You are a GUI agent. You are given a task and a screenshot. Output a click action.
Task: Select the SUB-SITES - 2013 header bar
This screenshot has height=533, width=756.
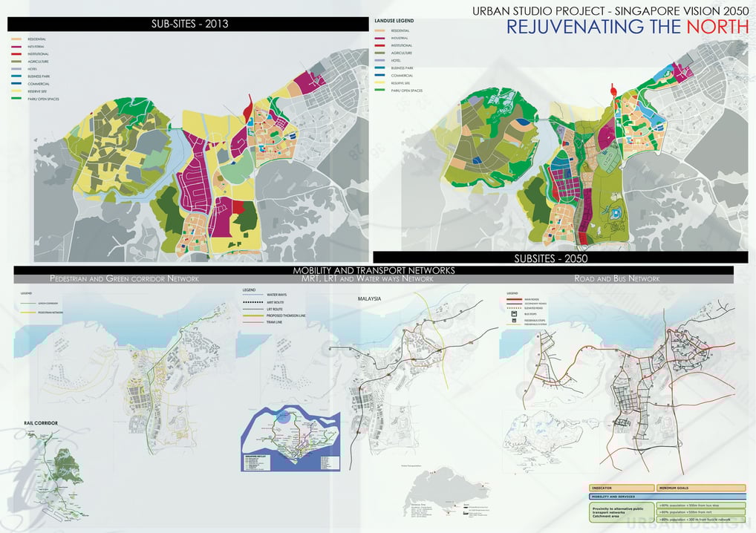188,24
